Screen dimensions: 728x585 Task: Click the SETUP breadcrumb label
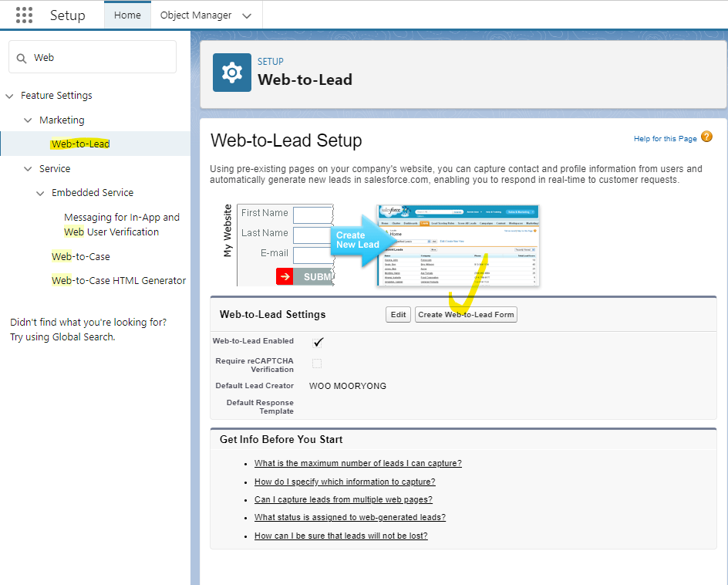point(270,61)
